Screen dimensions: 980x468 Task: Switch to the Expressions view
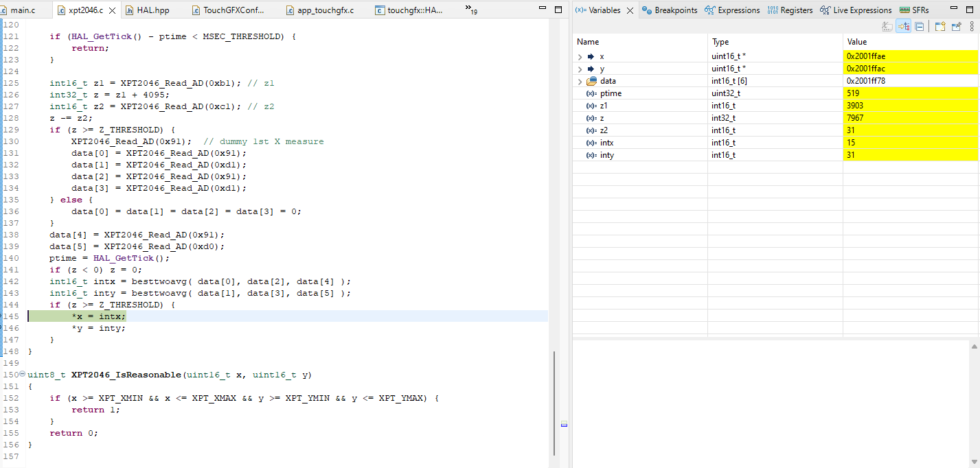[733, 10]
